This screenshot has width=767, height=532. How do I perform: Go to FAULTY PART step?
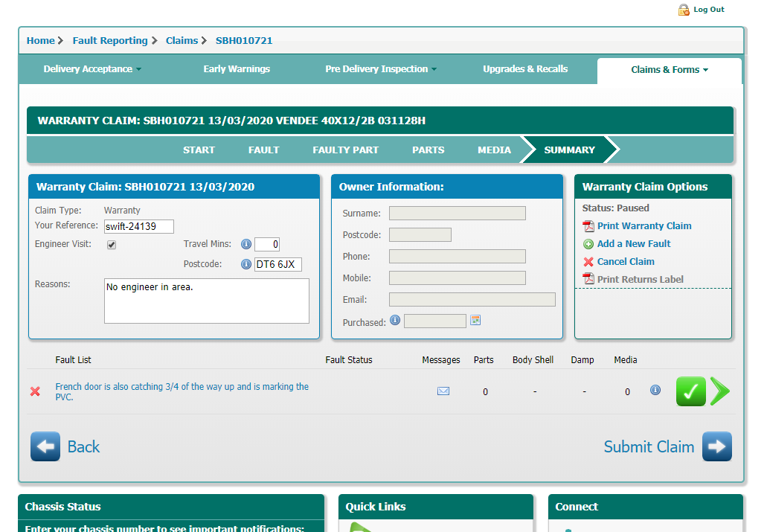(x=346, y=150)
